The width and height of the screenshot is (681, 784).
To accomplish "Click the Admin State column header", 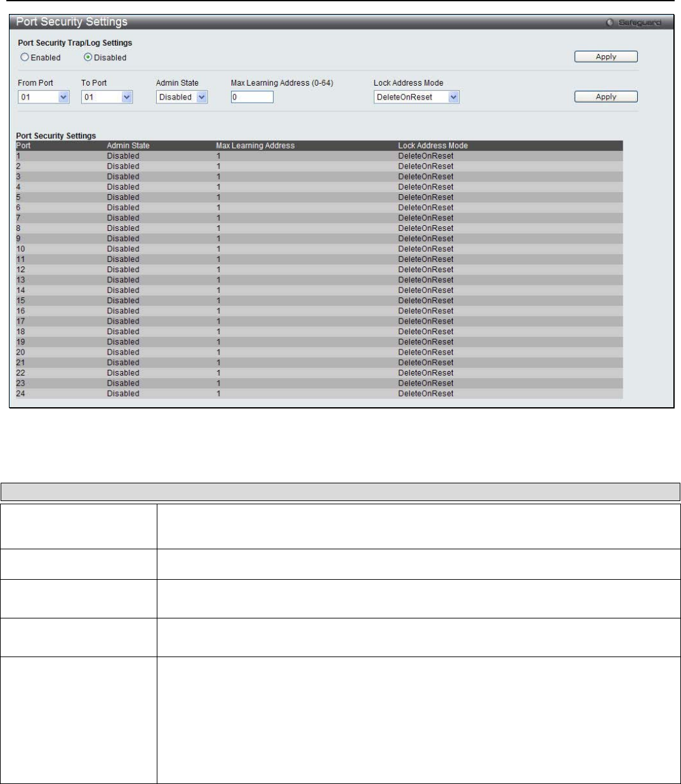I will tap(128, 145).
